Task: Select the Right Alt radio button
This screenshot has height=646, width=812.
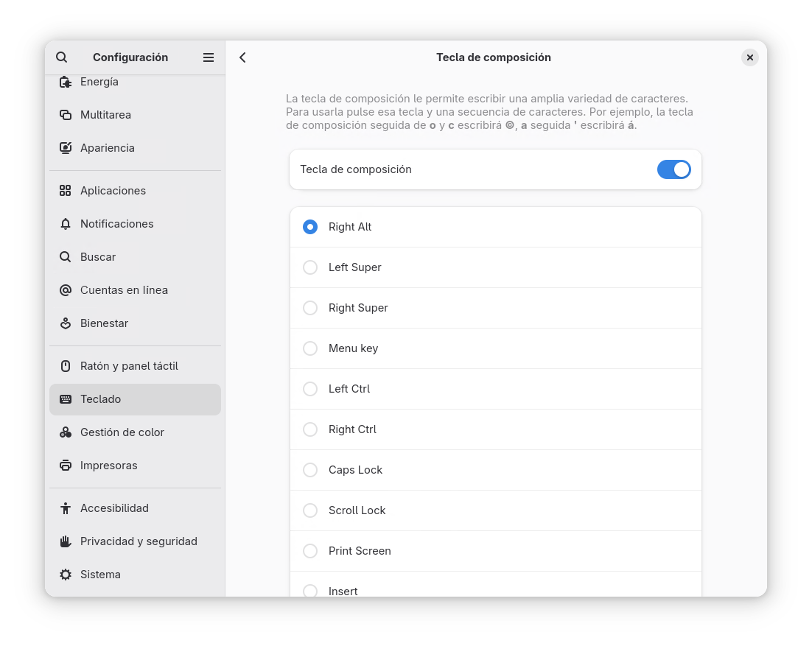Action: 309,226
